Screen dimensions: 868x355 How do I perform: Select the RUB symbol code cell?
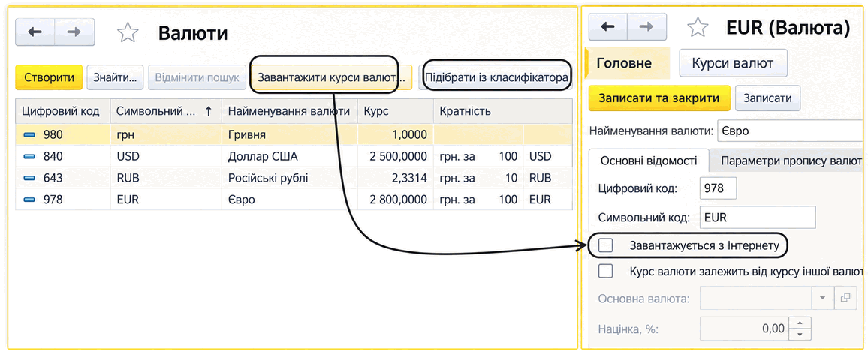pyautogui.click(x=165, y=178)
